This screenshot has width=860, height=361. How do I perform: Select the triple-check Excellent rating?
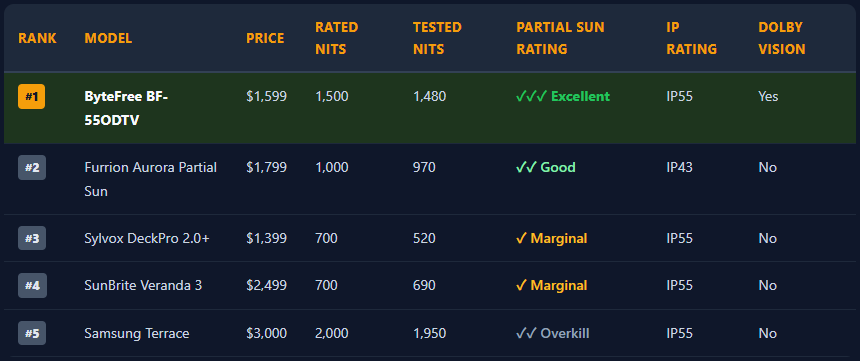click(x=563, y=97)
